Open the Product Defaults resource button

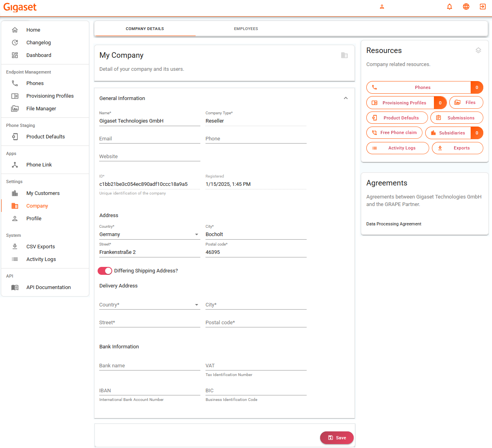tap(397, 118)
